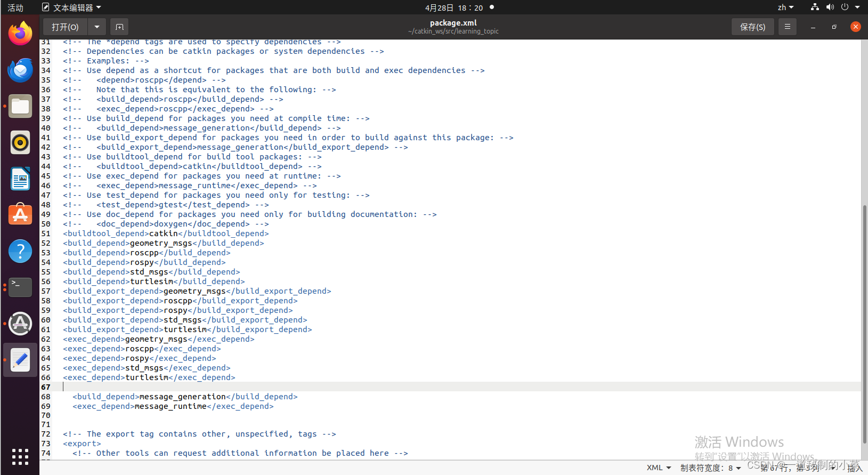
Task: Open the zh input method dropdown
Action: (x=785, y=7)
